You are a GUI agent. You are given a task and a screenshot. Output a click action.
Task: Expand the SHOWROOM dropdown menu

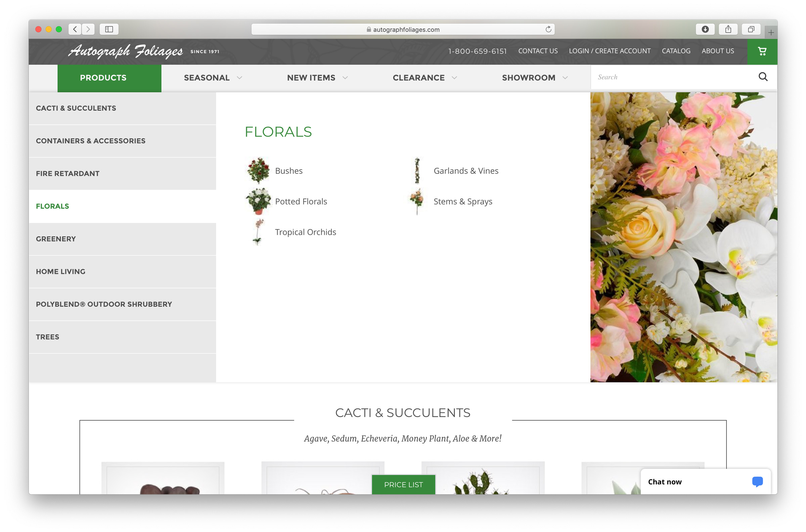[534, 78]
